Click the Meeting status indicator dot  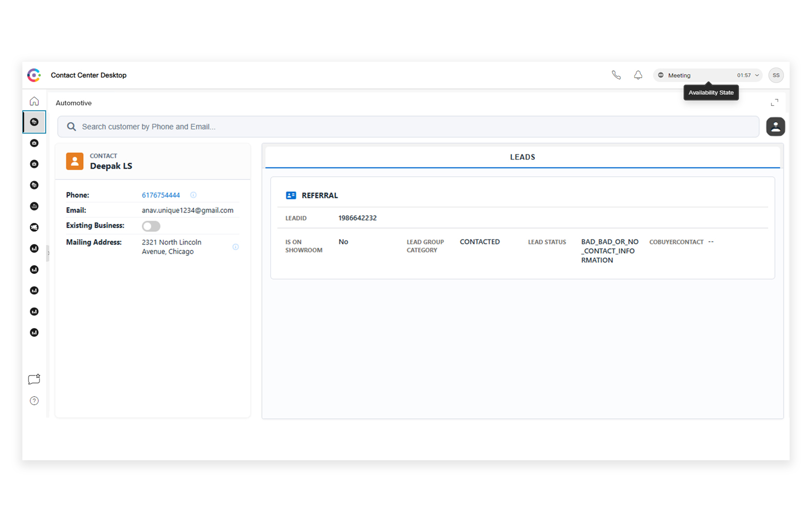661,75
